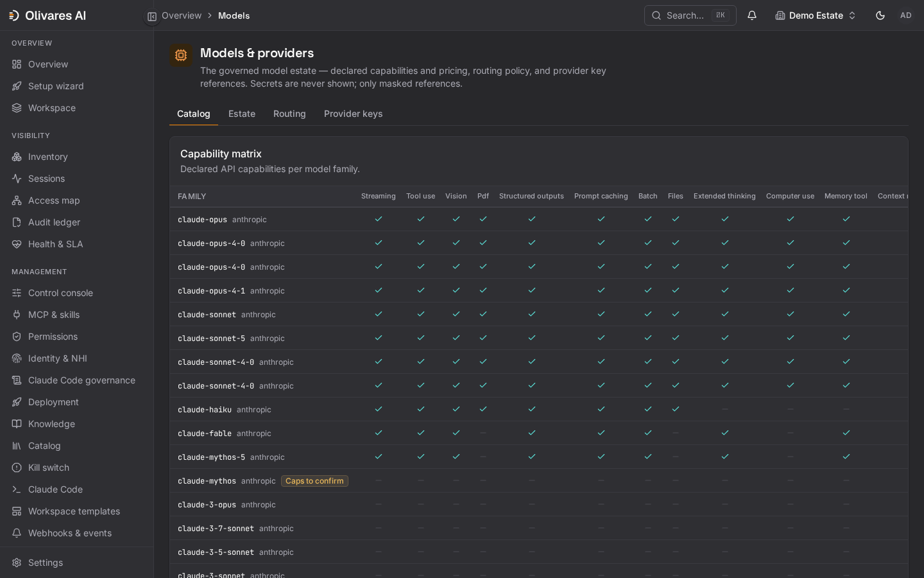Click the Files column header
924x578 pixels.
coord(676,197)
